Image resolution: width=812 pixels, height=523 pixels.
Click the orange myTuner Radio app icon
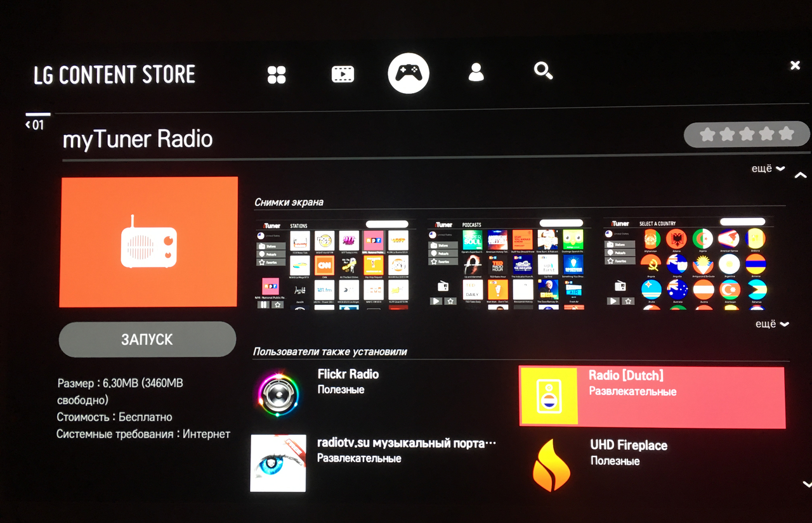tap(148, 242)
